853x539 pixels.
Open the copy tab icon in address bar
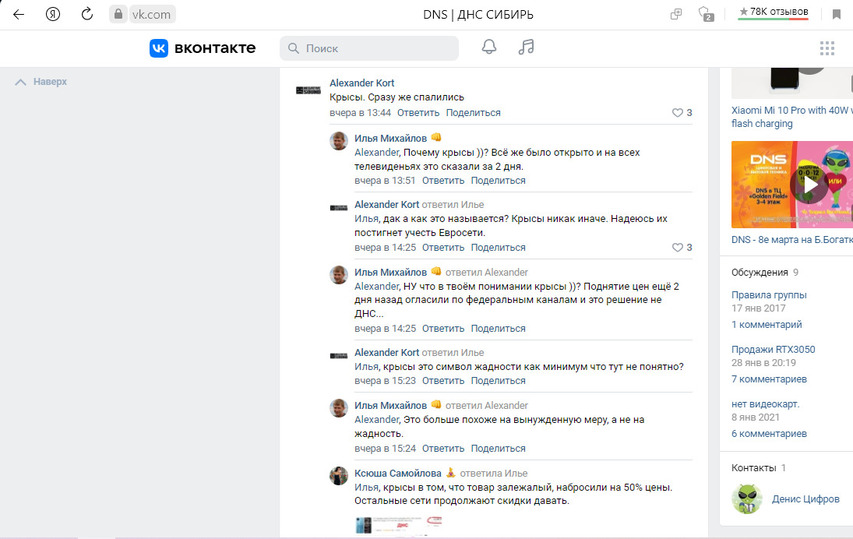676,14
